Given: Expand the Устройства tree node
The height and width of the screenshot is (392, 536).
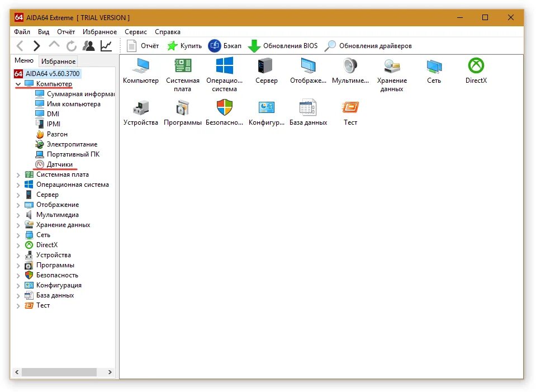Looking at the screenshot, I should 18,256.
